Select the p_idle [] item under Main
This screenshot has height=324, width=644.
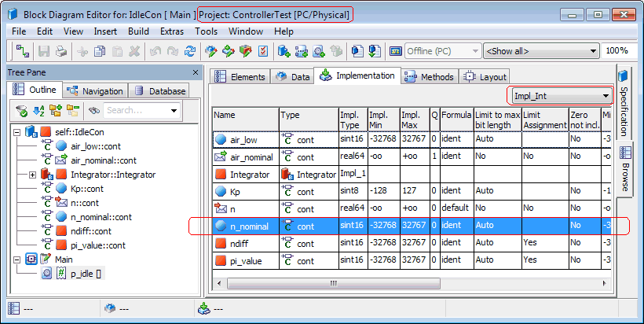coord(86,274)
